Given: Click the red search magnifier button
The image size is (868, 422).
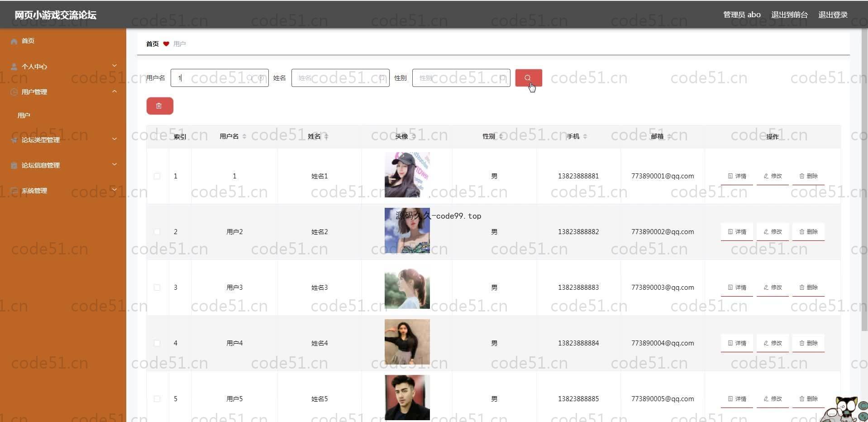Looking at the screenshot, I should pos(528,78).
